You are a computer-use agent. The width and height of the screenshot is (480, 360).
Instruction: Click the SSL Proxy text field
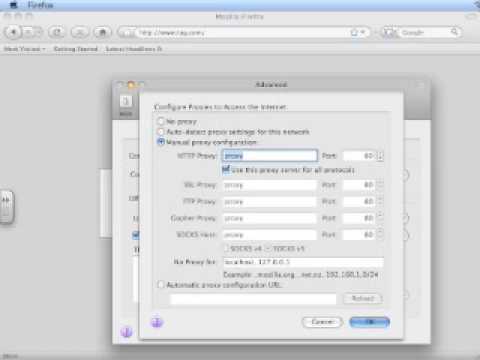point(270,185)
